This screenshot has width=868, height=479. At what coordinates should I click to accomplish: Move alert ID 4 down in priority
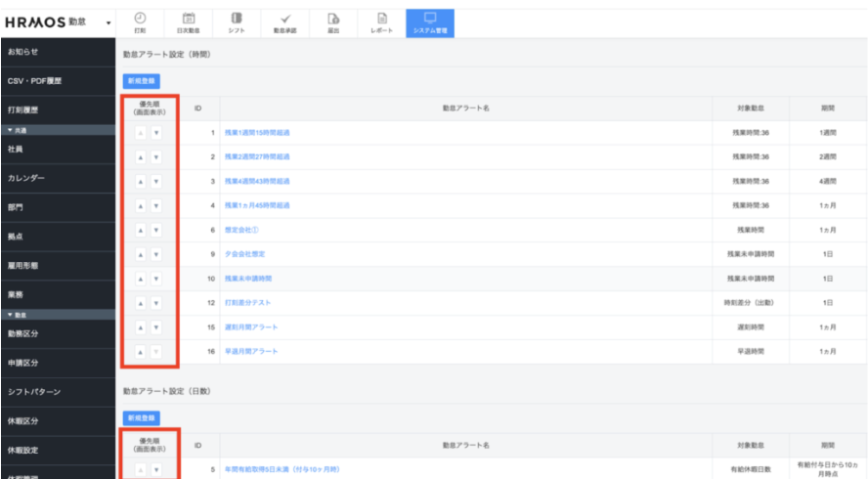[156, 206]
